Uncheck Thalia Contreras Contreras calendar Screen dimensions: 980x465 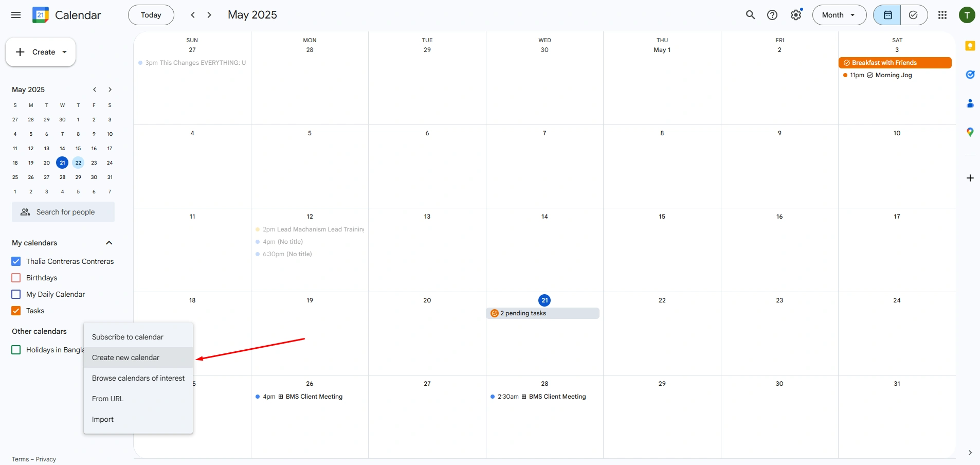pos(16,261)
